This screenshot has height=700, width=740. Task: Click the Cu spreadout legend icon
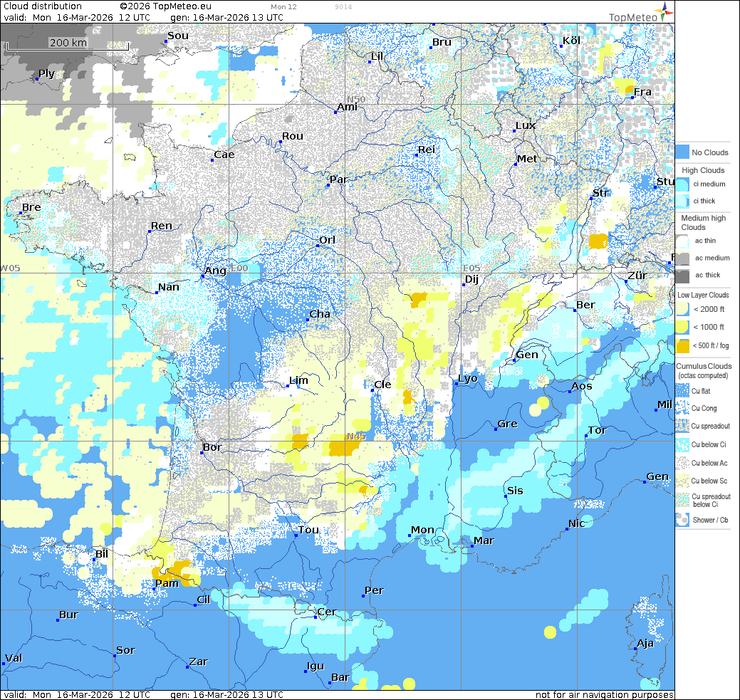(682, 426)
